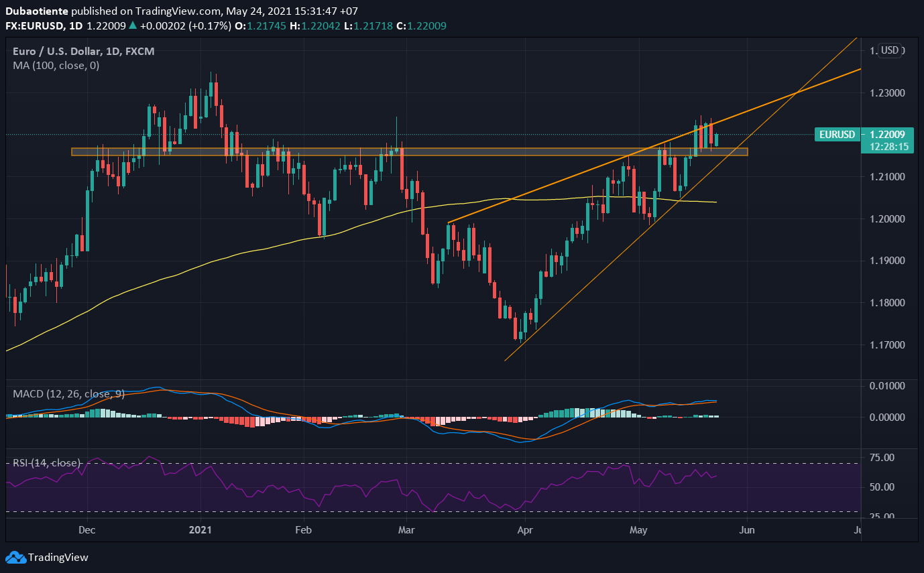Click the EURUSD symbol tag on price scale
This screenshot has height=573, width=924.
838,135
